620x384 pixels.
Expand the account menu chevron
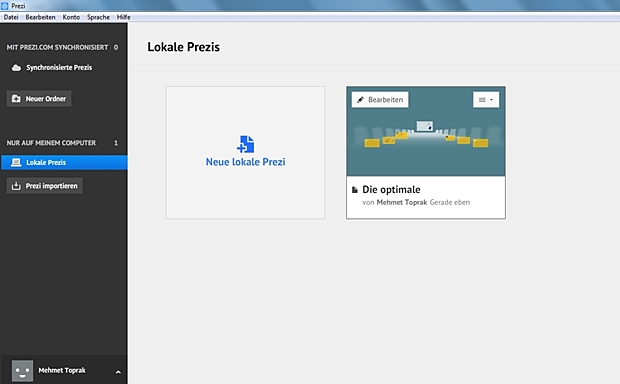(118, 372)
